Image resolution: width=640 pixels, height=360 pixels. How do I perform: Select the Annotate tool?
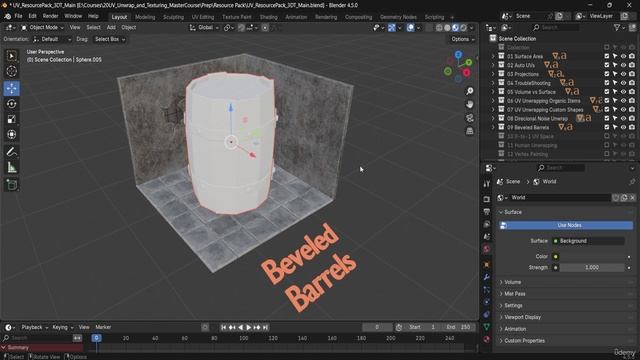[12, 152]
